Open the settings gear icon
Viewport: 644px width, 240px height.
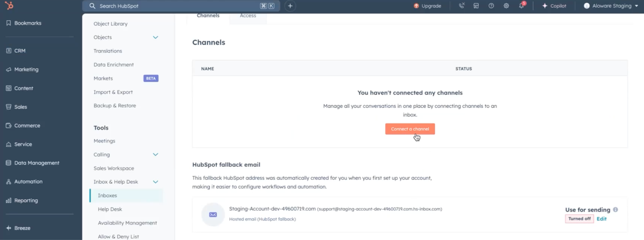tap(506, 6)
